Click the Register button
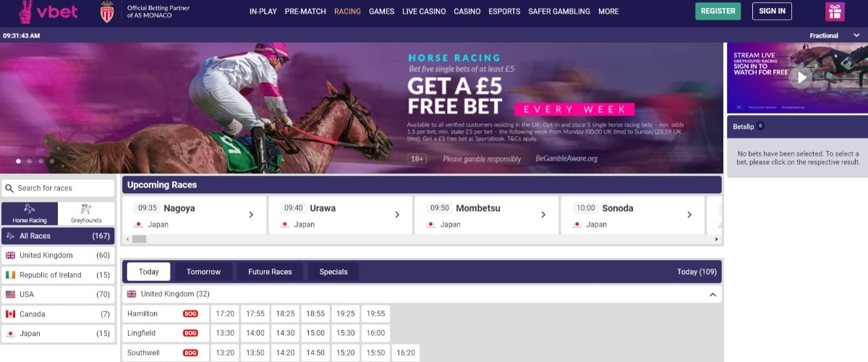Screen dimensions: 868x362 tap(718, 11)
